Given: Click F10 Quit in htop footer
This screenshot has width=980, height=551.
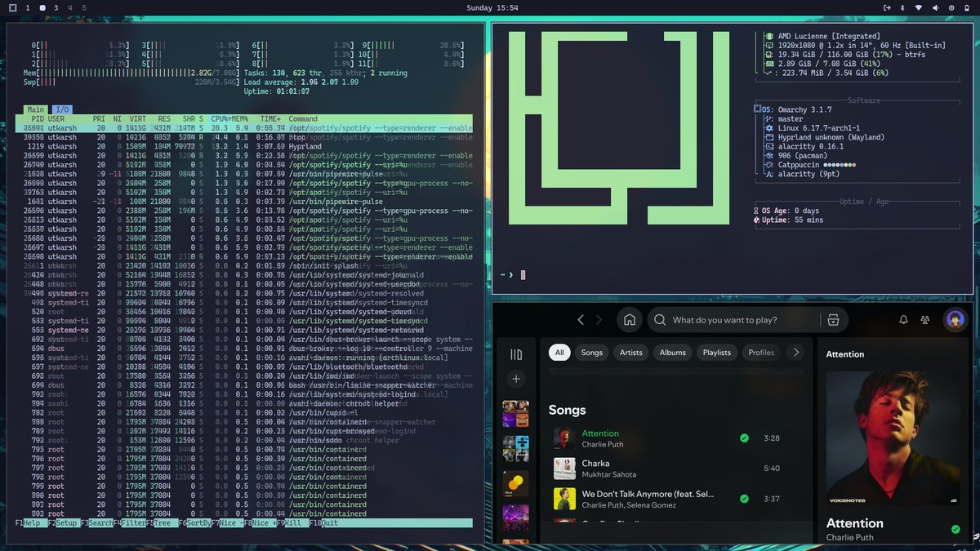Looking at the screenshot, I should click(323, 523).
